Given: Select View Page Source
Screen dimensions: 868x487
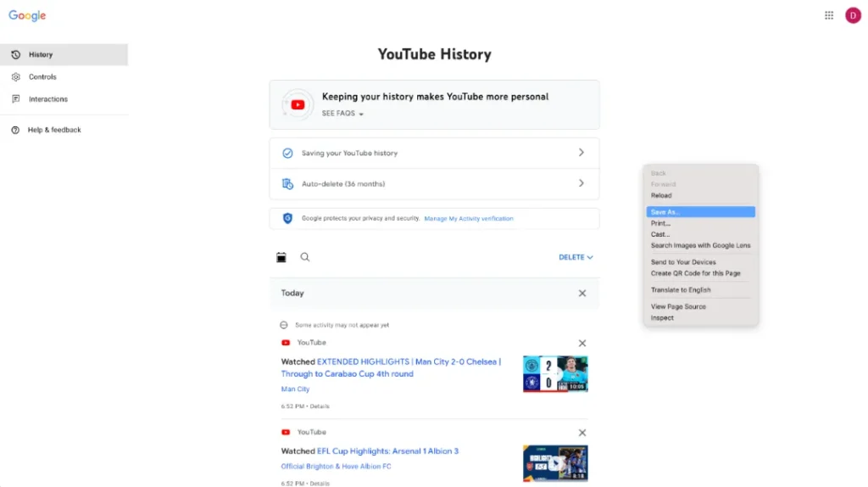Looking at the screenshot, I should [x=700, y=306].
